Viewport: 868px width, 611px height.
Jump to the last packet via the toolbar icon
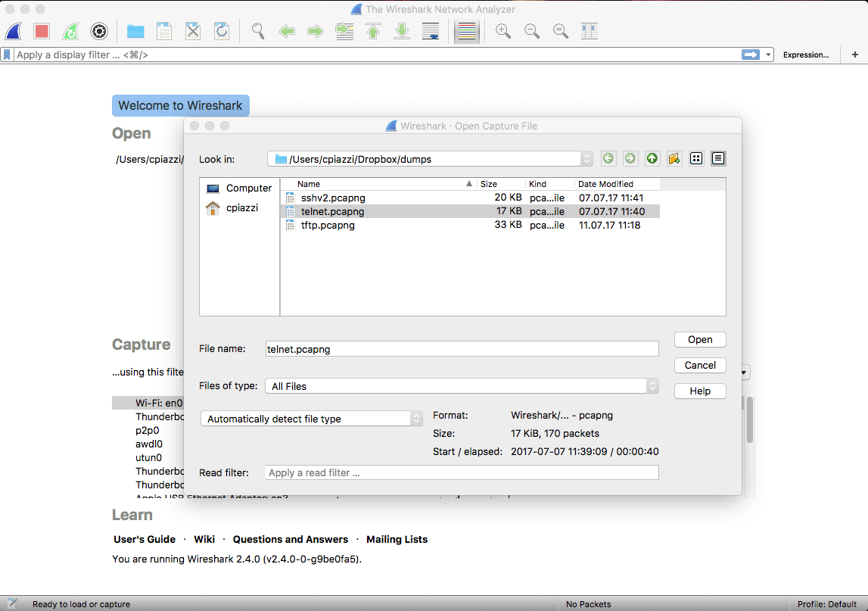point(402,31)
